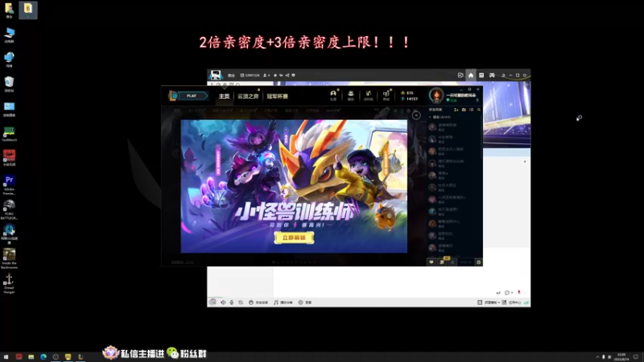Select the highlighted folder icon on desktop

point(28,10)
